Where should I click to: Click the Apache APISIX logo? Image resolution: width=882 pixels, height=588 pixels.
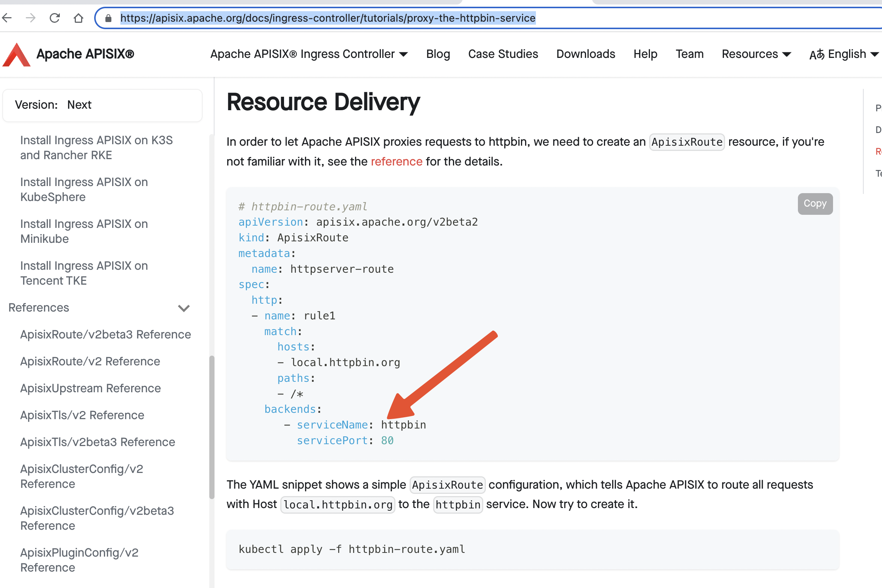(16, 55)
